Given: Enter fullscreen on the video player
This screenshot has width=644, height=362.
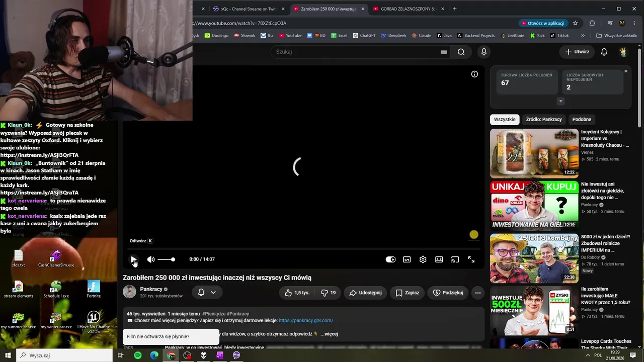Looking at the screenshot, I should [x=471, y=259].
